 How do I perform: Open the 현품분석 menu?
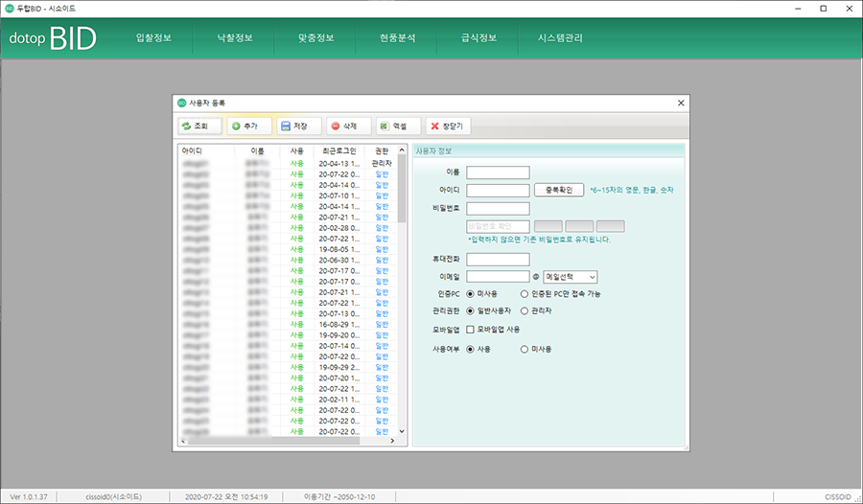click(x=398, y=39)
